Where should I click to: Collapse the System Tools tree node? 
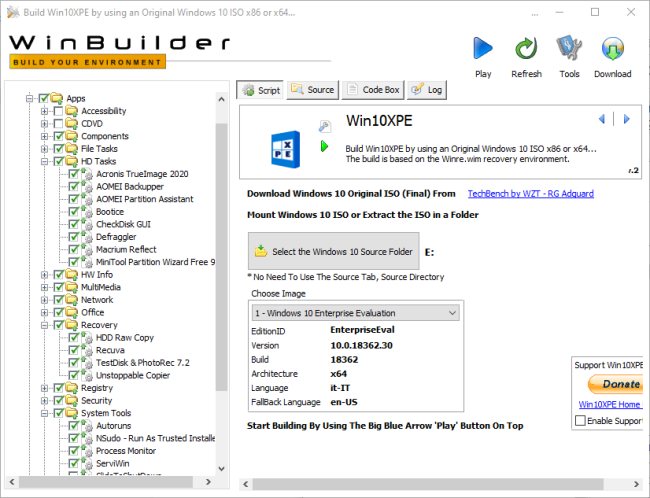44,413
